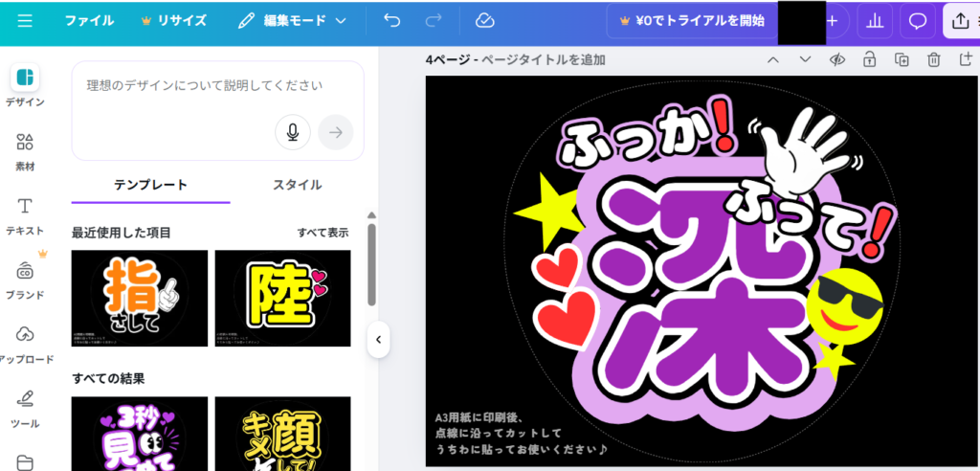Collapse the side panel with arrow handle
The height and width of the screenshot is (471, 980).
point(378,339)
